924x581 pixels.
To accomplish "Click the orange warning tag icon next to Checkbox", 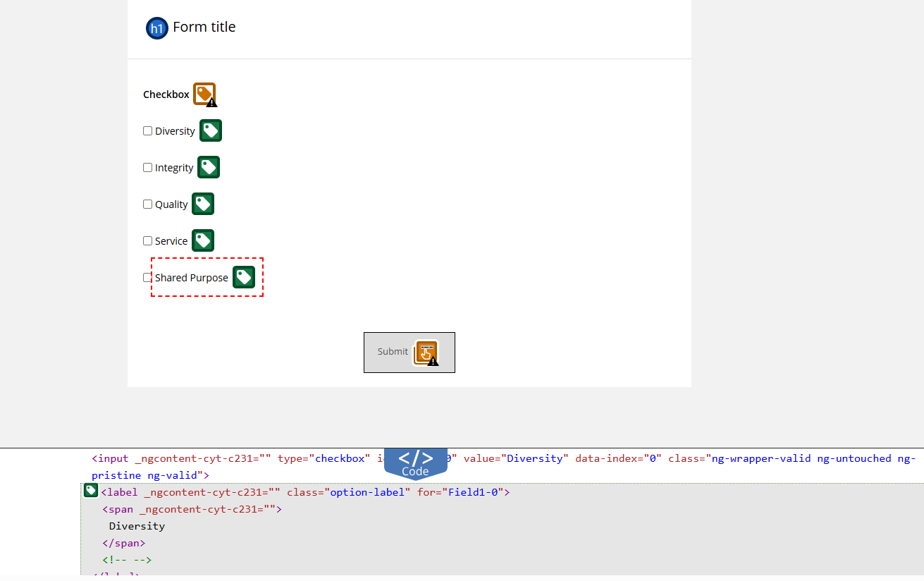I will [205, 94].
